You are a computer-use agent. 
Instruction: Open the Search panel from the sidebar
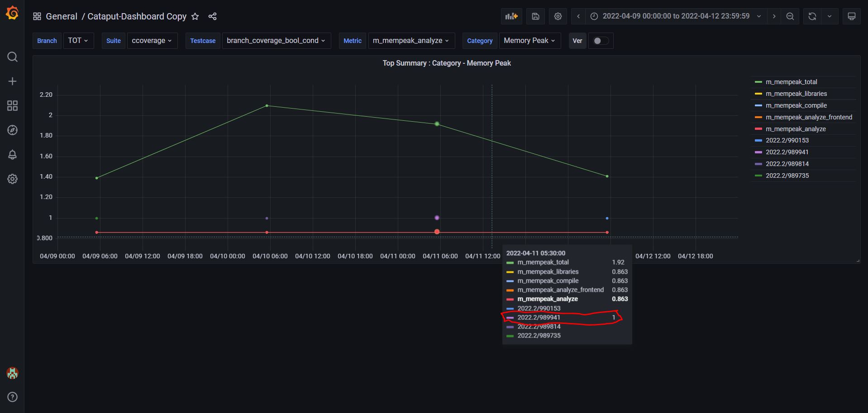point(12,57)
